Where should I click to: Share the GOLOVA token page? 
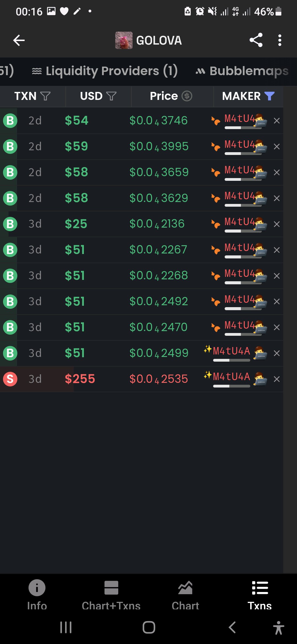pos(256,40)
